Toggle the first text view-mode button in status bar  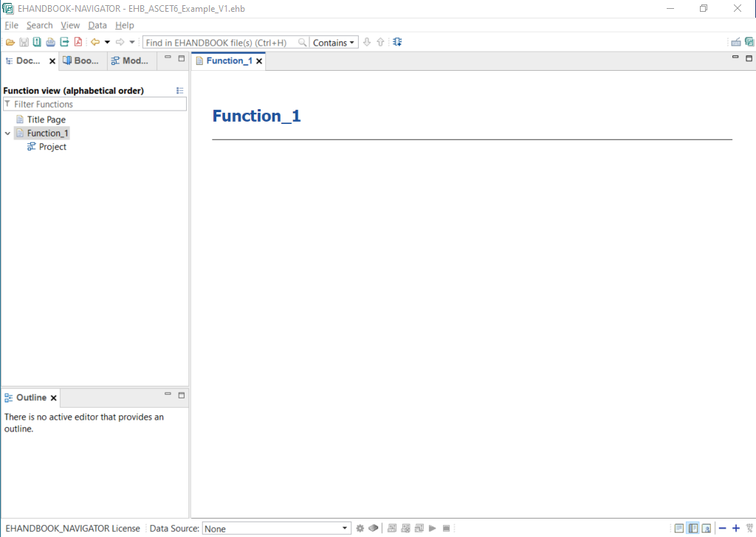(679, 528)
